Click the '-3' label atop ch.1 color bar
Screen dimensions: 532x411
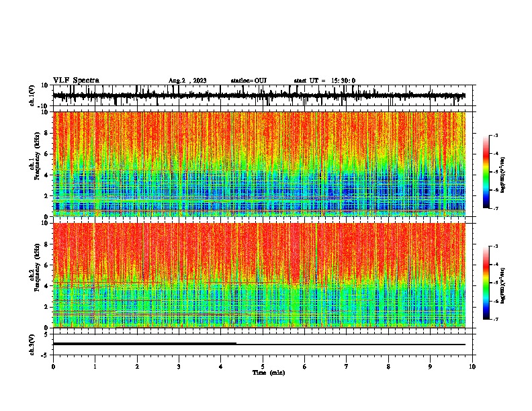[x=495, y=135]
